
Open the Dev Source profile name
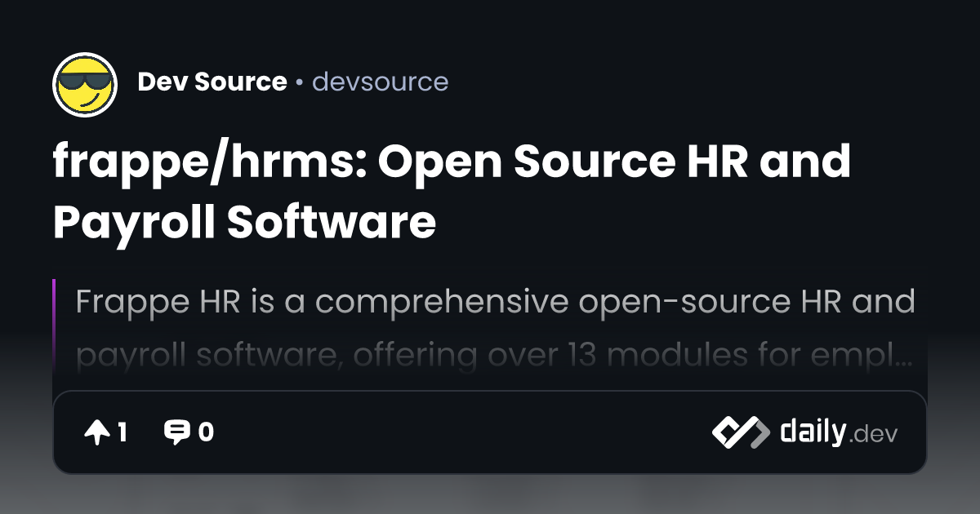coord(212,82)
